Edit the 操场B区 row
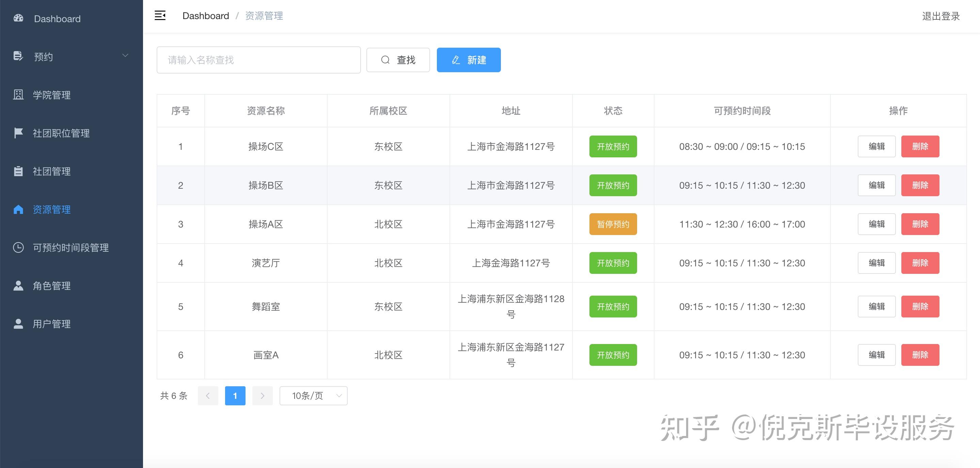Image resolution: width=980 pixels, height=468 pixels. point(876,185)
